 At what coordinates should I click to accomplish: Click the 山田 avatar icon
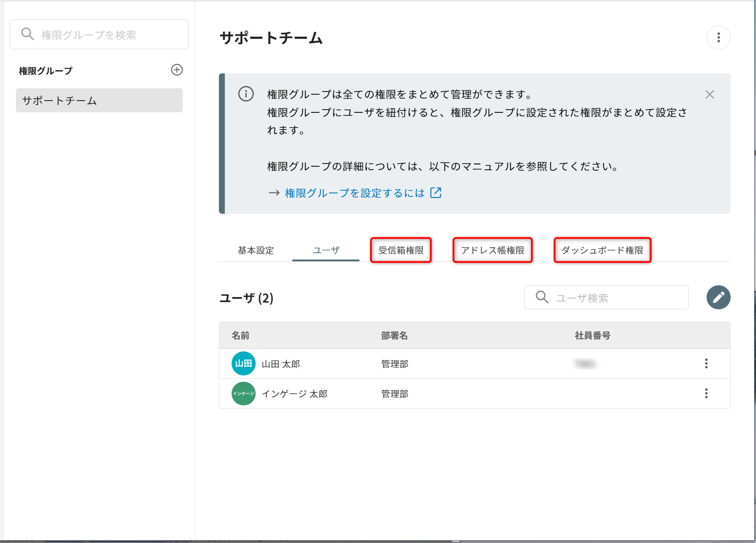point(243,364)
